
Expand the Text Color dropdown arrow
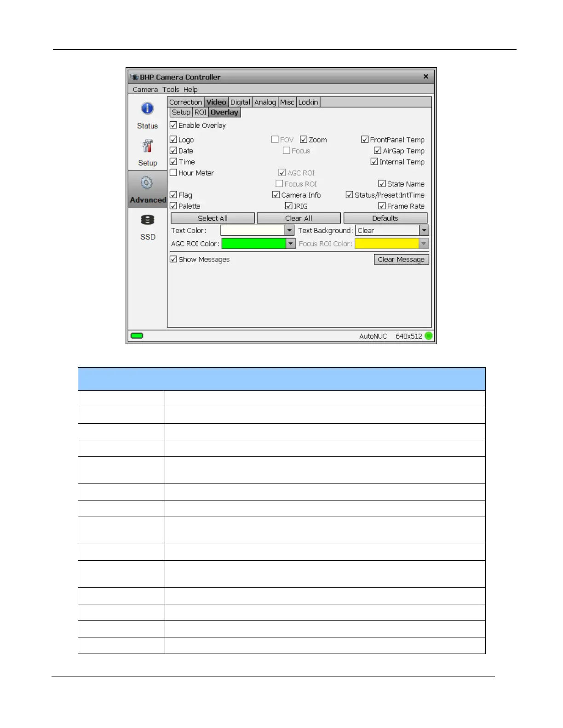coord(289,230)
